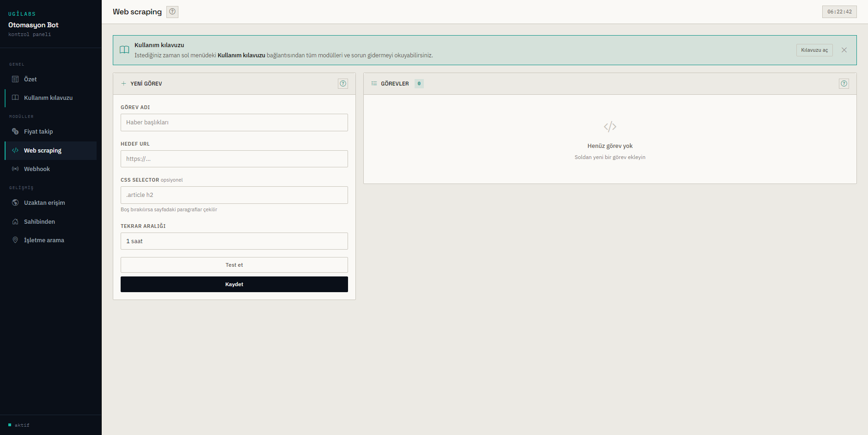
Task: Open help icon in Yeni Görev panel header
Action: (343, 84)
